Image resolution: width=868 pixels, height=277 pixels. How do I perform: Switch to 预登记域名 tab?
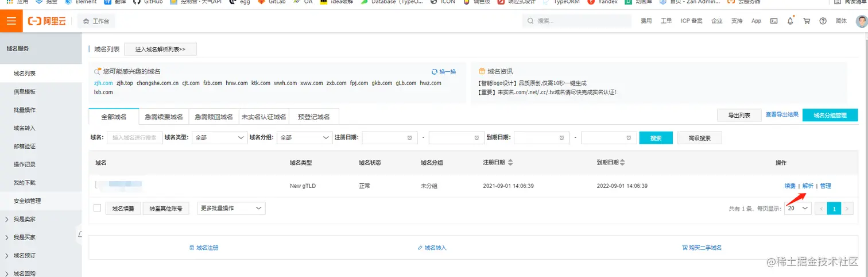tap(314, 117)
